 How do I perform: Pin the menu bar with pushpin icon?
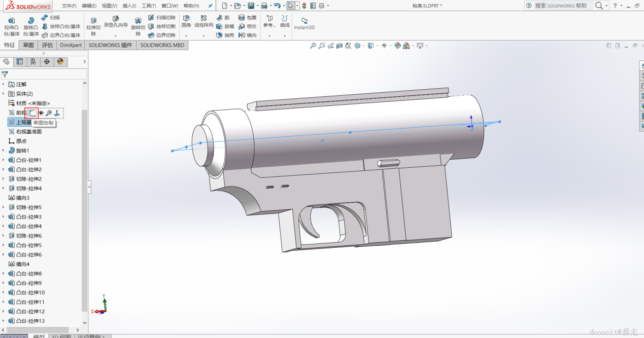point(210,6)
